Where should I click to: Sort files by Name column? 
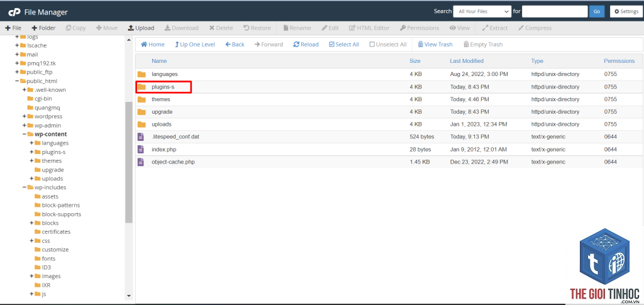(x=159, y=61)
